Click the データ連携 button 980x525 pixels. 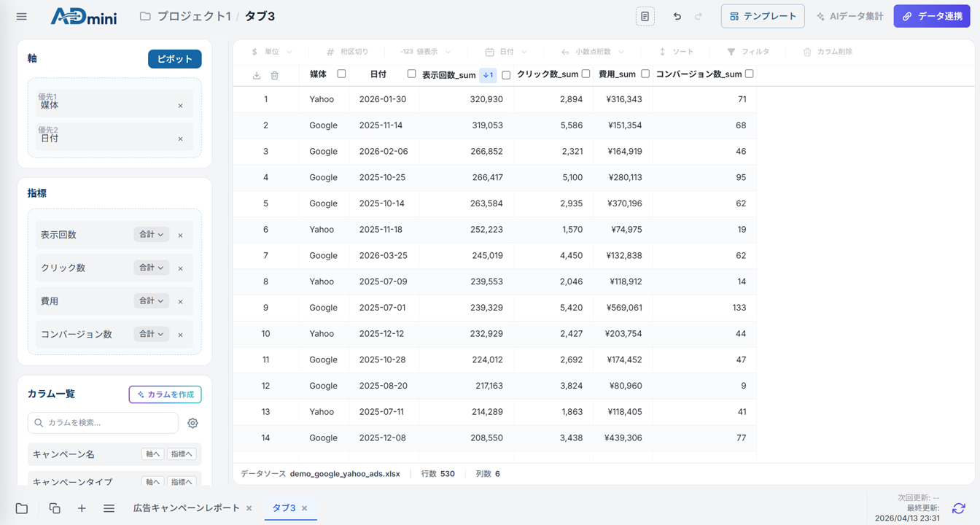[x=932, y=16]
